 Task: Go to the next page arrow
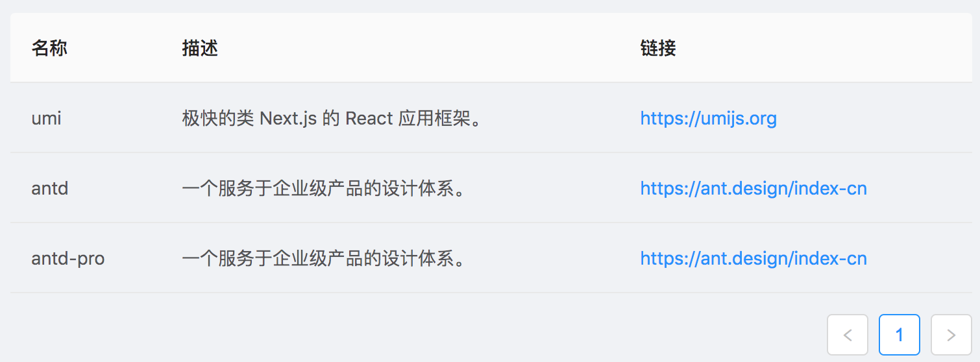pyautogui.click(x=951, y=335)
